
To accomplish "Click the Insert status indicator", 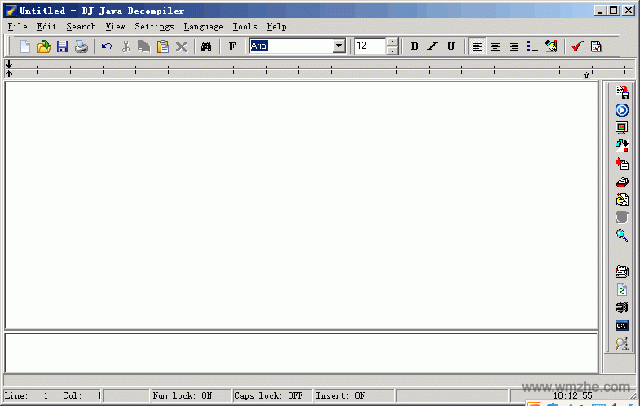I will (354, 395).
